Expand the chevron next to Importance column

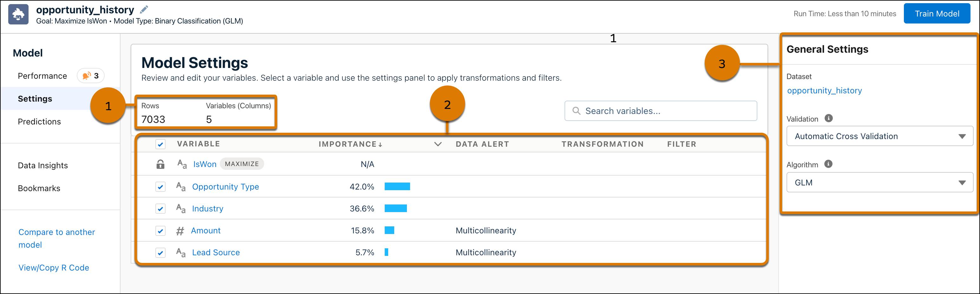click(438, 144)
